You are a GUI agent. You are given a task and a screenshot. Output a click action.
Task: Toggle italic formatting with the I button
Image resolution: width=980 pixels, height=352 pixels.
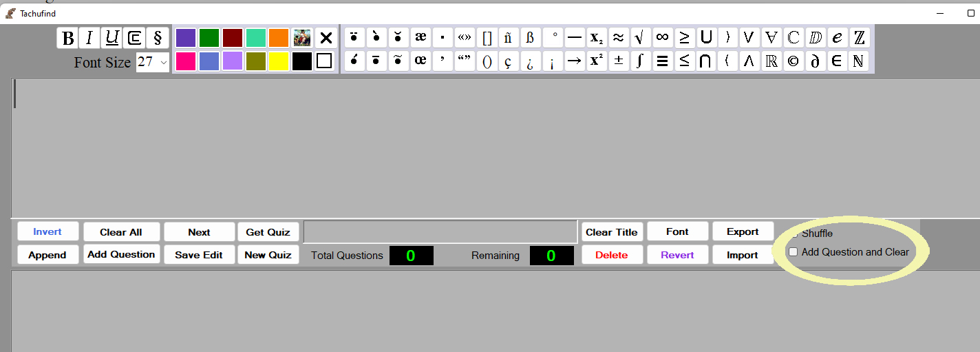(89, 38)
